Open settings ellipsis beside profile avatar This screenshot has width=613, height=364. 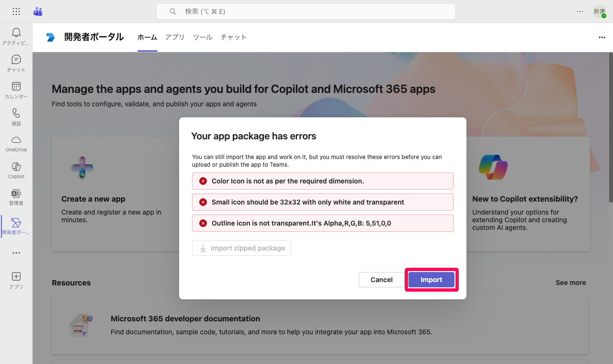pos(580,11)
